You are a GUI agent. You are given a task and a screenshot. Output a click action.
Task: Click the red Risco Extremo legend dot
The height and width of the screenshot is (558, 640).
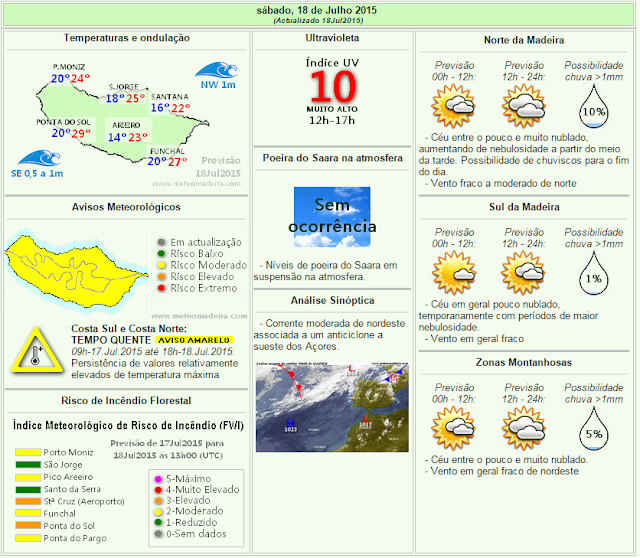(162, 288)
